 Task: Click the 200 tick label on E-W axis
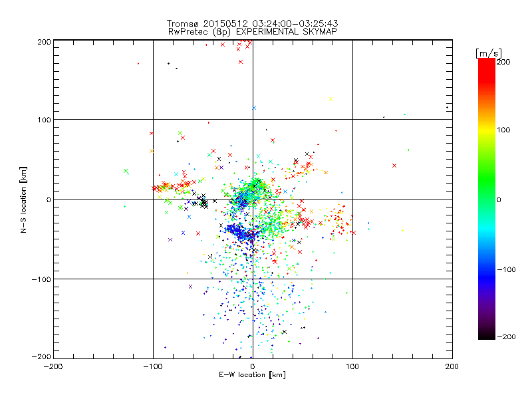(452, 366)
